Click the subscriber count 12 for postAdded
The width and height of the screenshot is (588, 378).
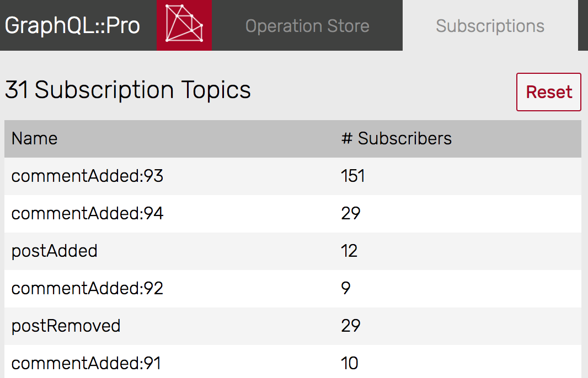tap(350, 251)
